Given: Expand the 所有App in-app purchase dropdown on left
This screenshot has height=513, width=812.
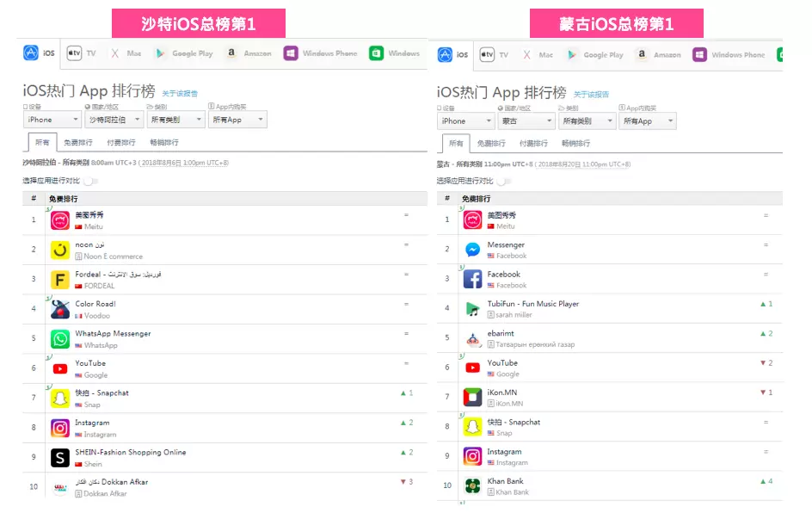Looking at the screenshot, I should (x=237, y=121).
